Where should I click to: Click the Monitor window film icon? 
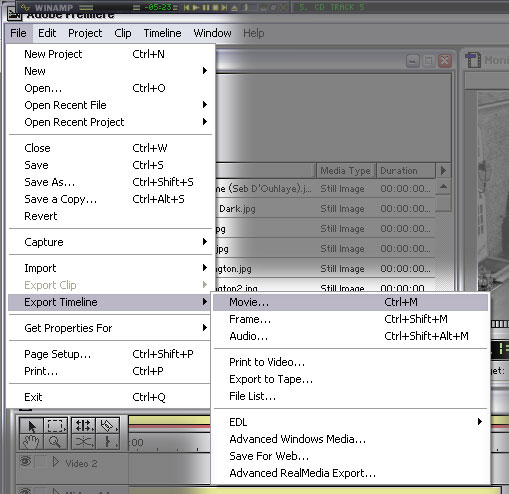473,60
